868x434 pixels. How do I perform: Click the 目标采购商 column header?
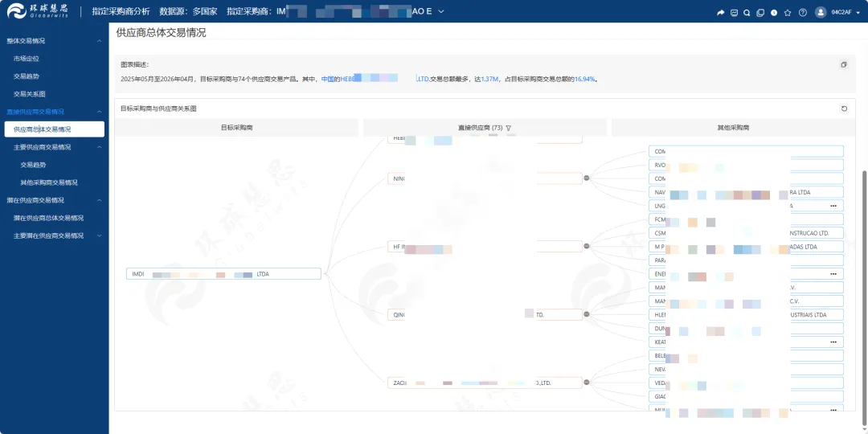[237, 128]
